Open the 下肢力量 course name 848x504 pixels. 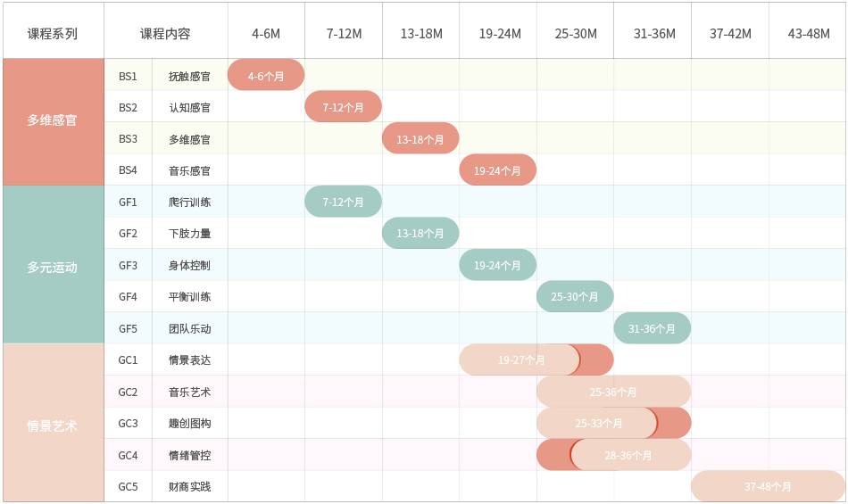pyautogui.click(x=189, y=234)
